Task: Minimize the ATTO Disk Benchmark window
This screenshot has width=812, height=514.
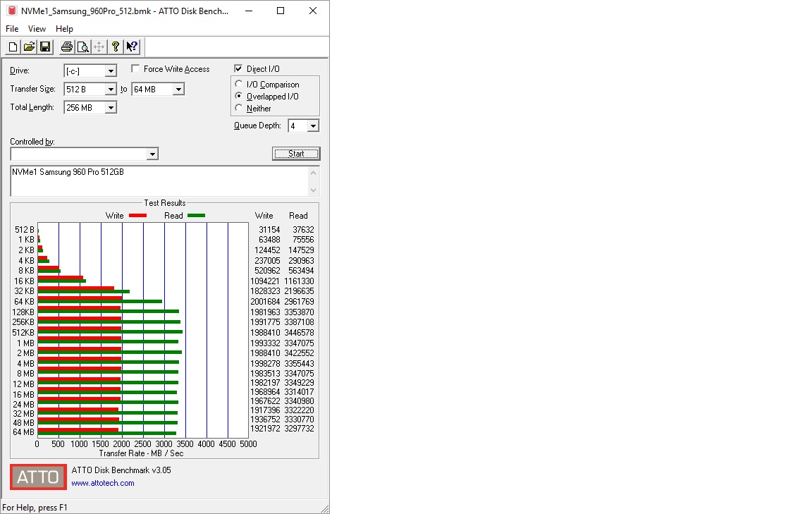Action: click(249, 11)
